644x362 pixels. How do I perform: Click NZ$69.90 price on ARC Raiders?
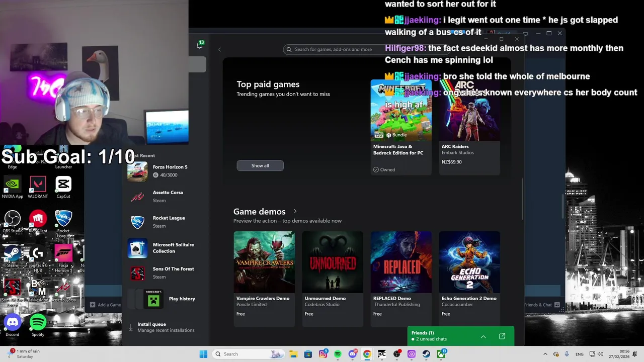451,162
